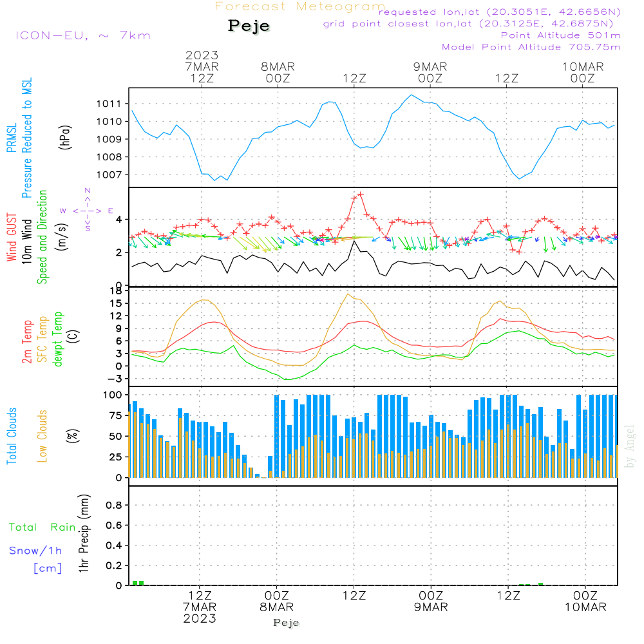Click the first green rain bar at chart start

pos(135,583)
